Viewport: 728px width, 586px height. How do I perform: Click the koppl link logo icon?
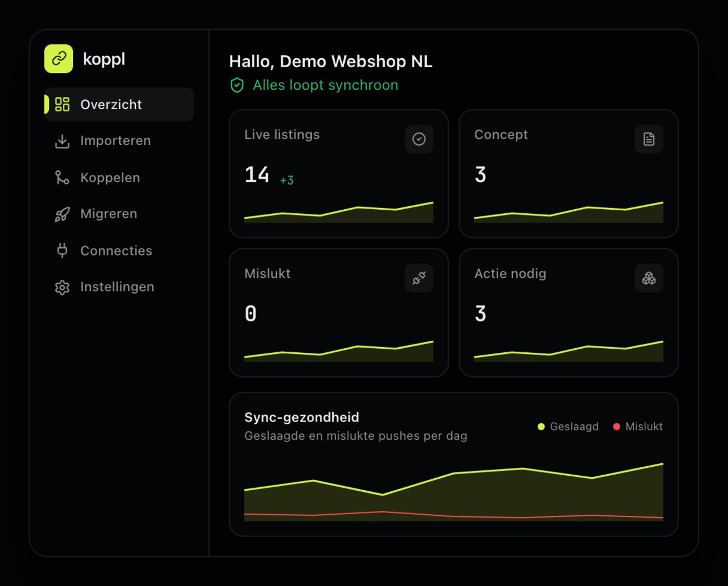click(59, 59)
